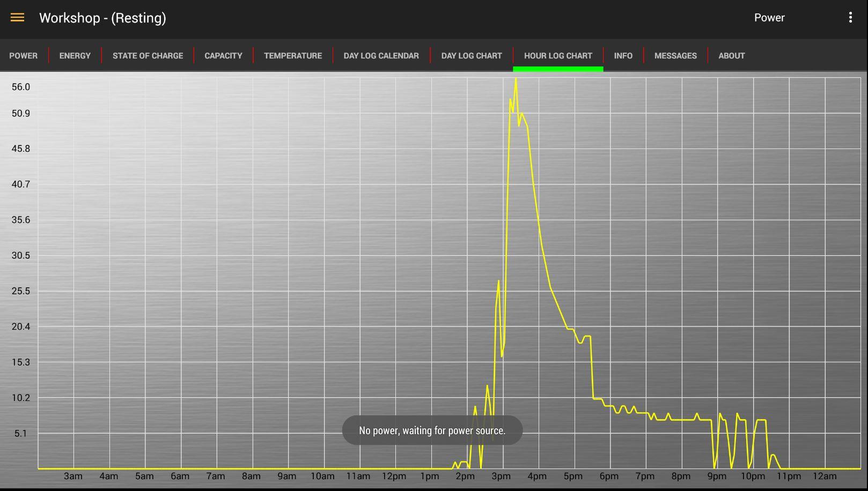Tap the 'No power, waiting for power source.' toast
Viewport: 868px width, 491px height.
(432, 430)
